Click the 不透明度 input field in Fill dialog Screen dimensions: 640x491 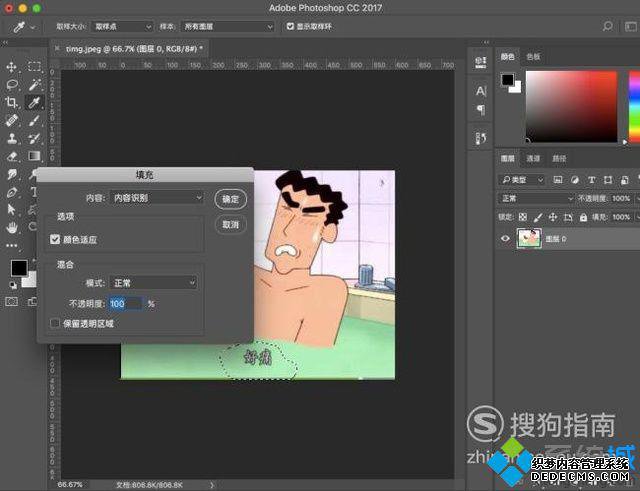point(126,304)
